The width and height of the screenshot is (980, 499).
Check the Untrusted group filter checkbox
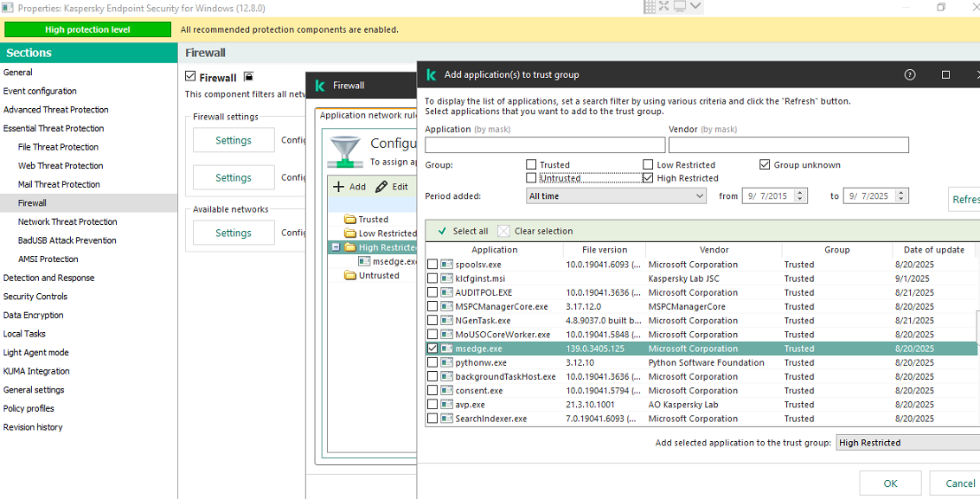[531, 178]
